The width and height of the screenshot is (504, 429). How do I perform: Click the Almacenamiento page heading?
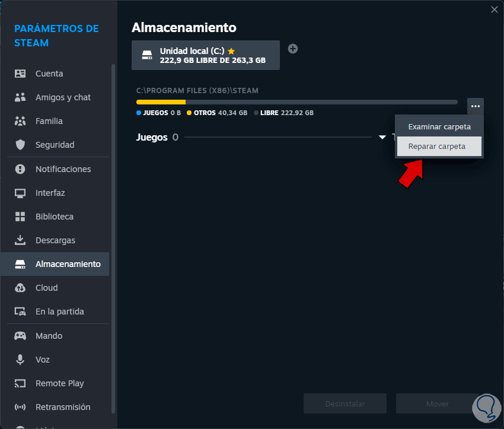184,28
